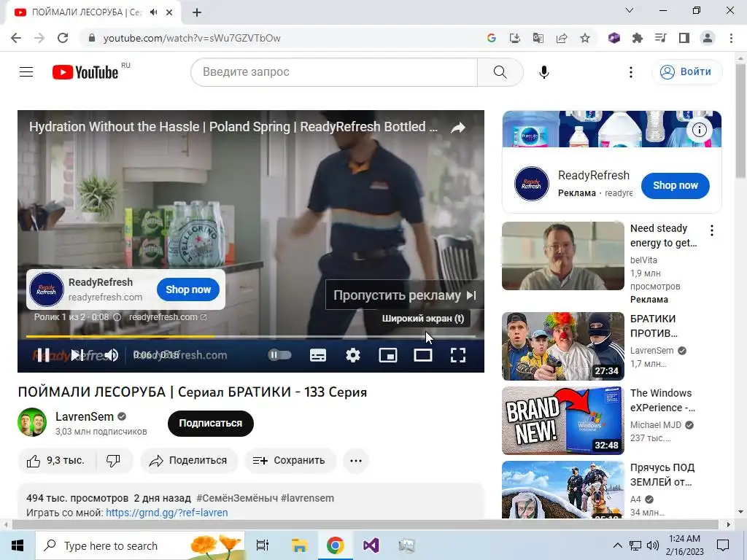Click #lavrensem hashtag
747x560 pixels.
(x=307, y=498)
